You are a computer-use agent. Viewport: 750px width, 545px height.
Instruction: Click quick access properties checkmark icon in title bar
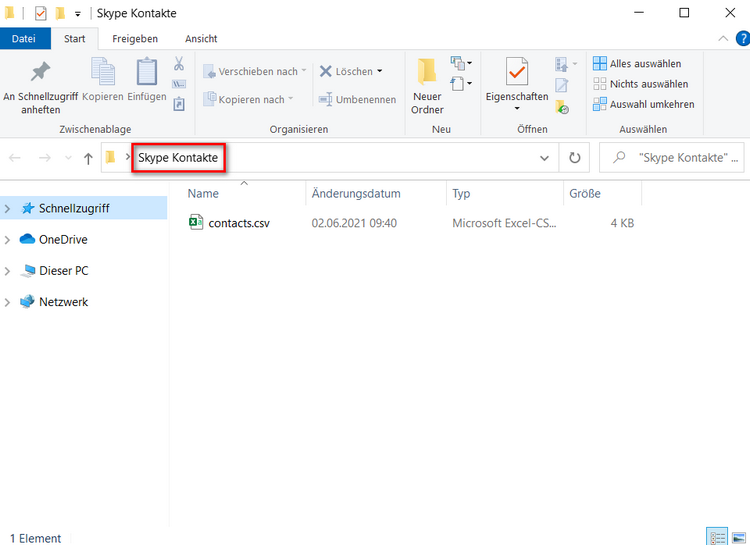pos(41,13)
